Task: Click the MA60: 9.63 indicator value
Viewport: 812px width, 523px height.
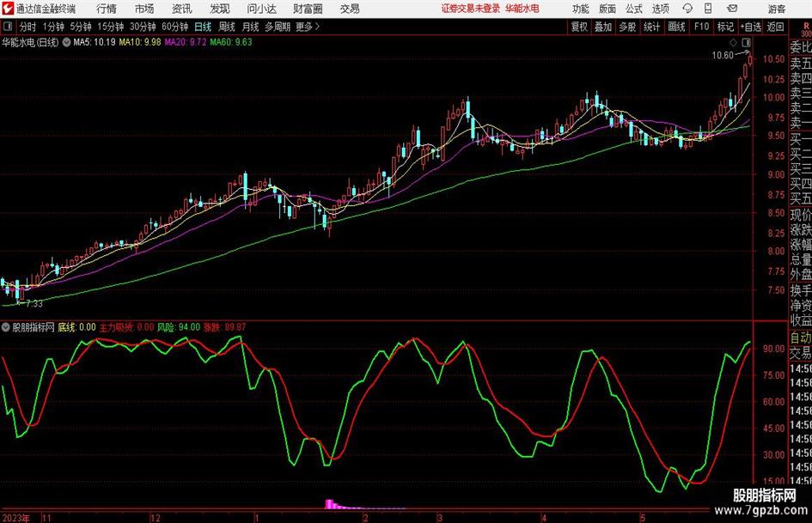Action: [231, 42]
